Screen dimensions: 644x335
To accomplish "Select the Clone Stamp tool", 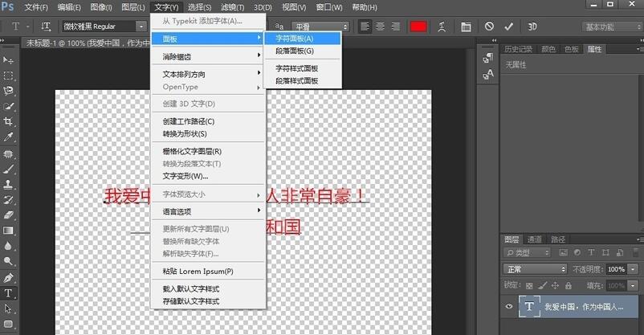I will (8, 185).
